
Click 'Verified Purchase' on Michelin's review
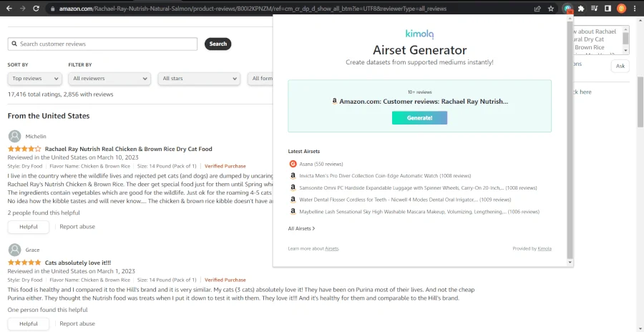225,167
